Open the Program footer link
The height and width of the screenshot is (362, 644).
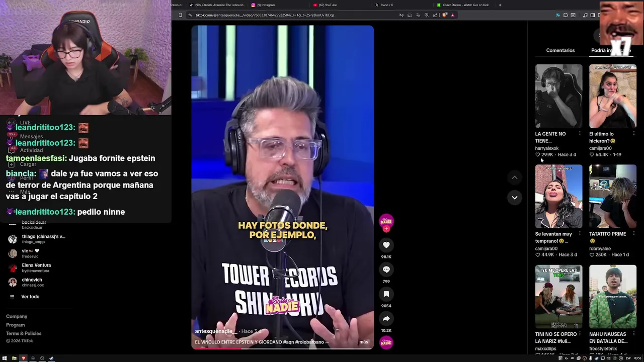(15, 325)
